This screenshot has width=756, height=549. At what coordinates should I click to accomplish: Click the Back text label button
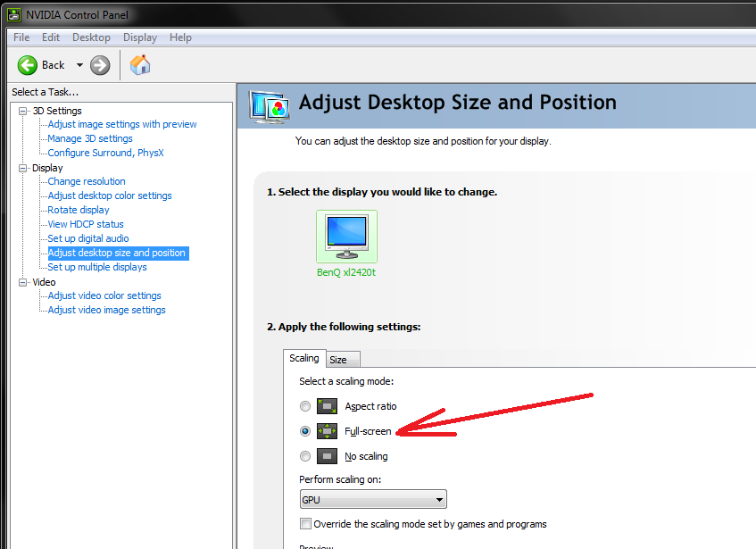click(x=53, y=65)
